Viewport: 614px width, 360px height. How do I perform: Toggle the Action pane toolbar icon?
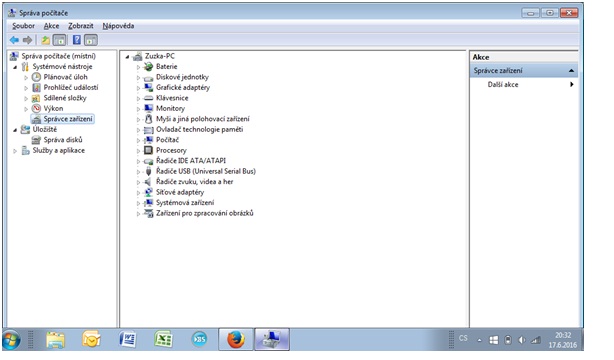(91, 40)
